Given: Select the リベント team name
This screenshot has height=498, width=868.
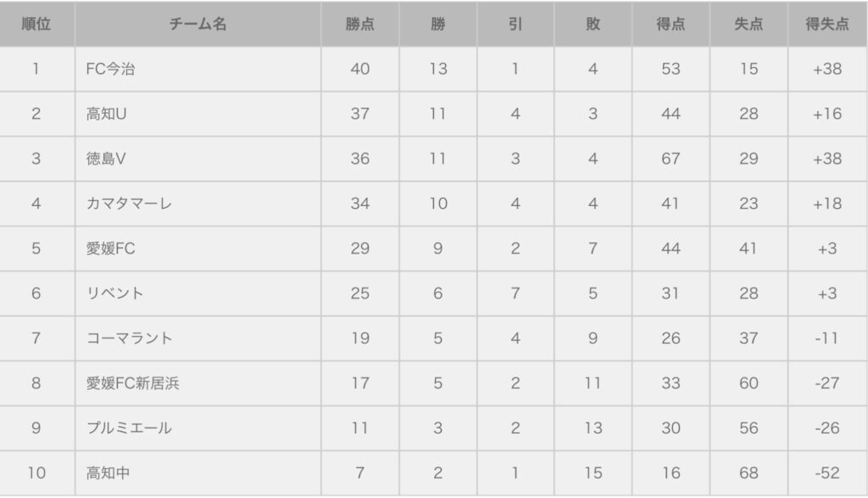Looking at the screenshot, I should (x=114, y=294).
